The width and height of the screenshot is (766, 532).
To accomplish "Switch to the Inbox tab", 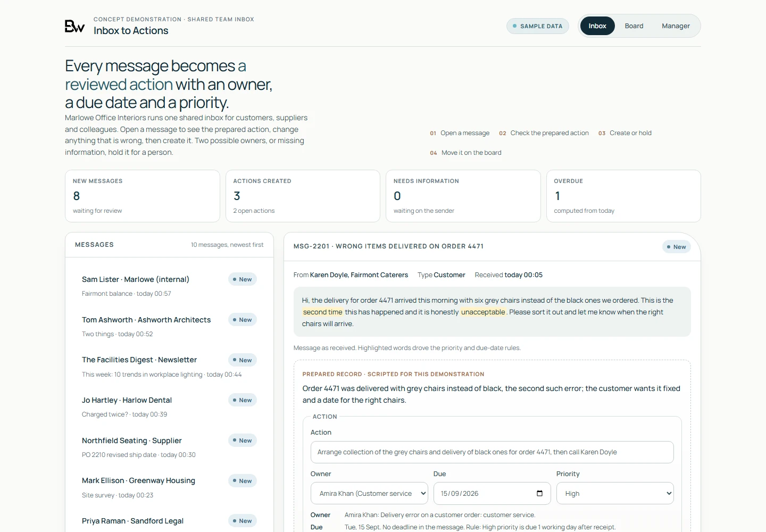I will coord(597,26).
